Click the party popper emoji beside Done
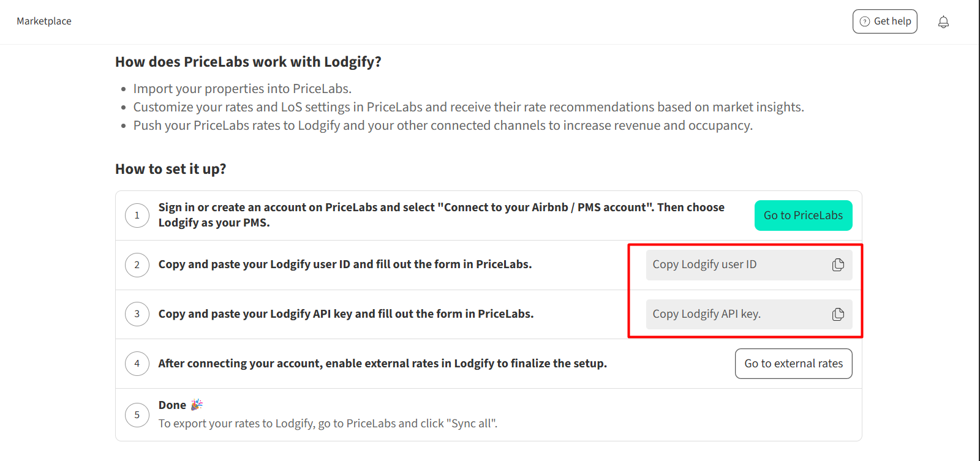Screen dimensions: 980x461 point(197,405)
